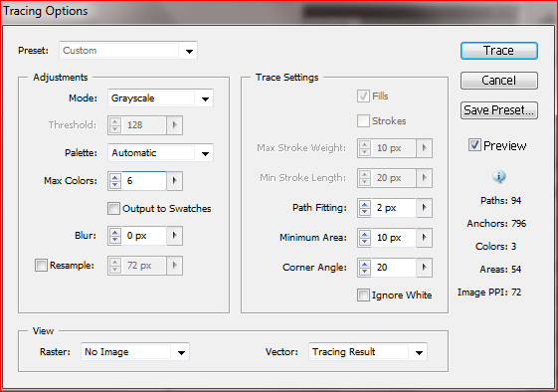Screen dimensions: 558x392
Task: Enable the Resample checkbox
Action: (42, 266)
